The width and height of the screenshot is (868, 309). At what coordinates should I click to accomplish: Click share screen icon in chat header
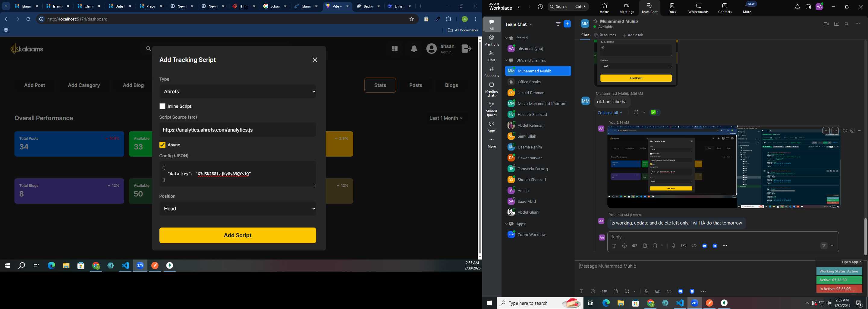click(837, 24)
